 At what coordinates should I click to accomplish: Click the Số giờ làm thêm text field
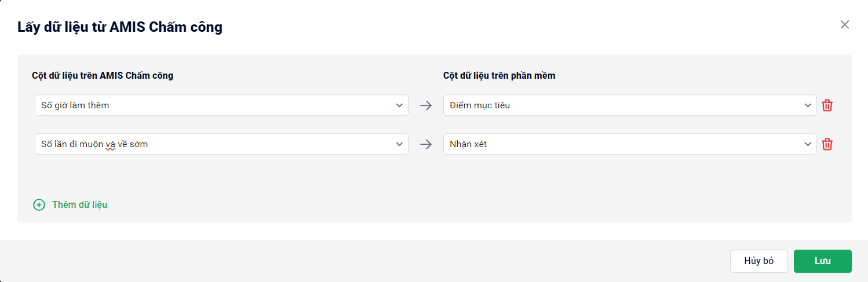tap(221, 105)
